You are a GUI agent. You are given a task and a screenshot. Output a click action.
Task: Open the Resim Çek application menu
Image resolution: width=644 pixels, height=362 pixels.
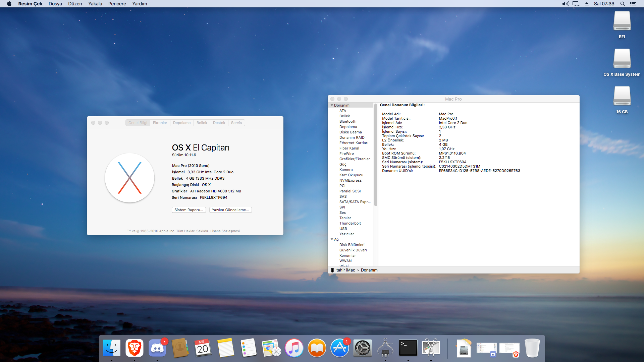(30, 4)
